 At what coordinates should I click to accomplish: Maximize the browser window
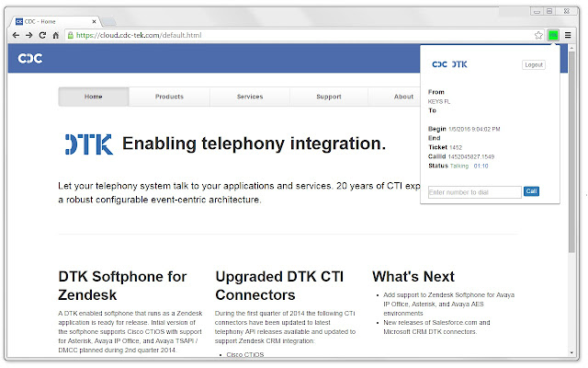(549, 12)
